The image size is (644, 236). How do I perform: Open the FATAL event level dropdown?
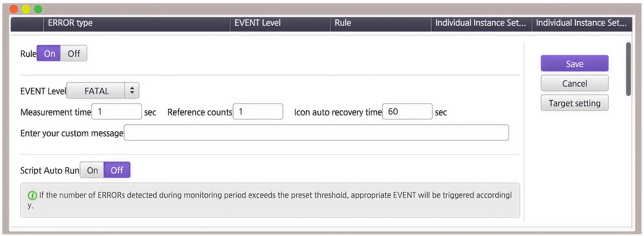coord(103,90)
